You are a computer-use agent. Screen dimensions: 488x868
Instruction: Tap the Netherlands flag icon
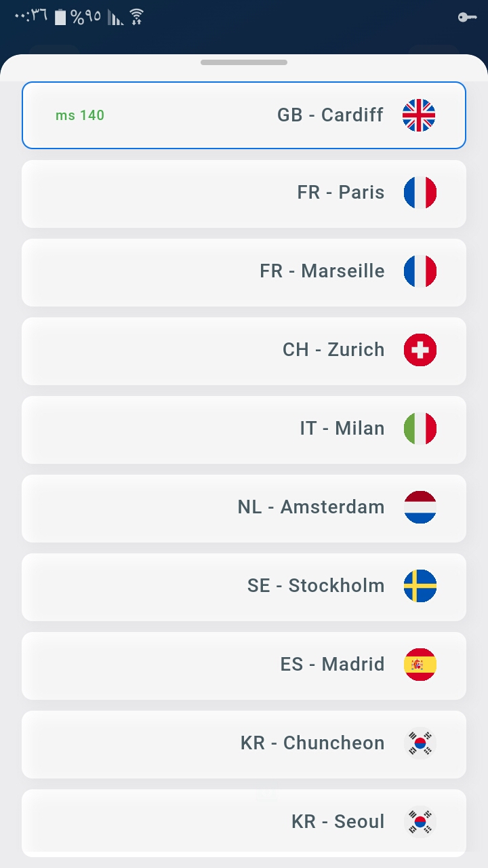point(420,507)
